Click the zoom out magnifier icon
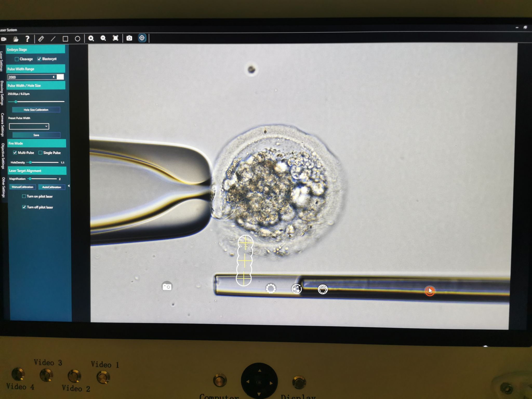 (x=103, y=38)
